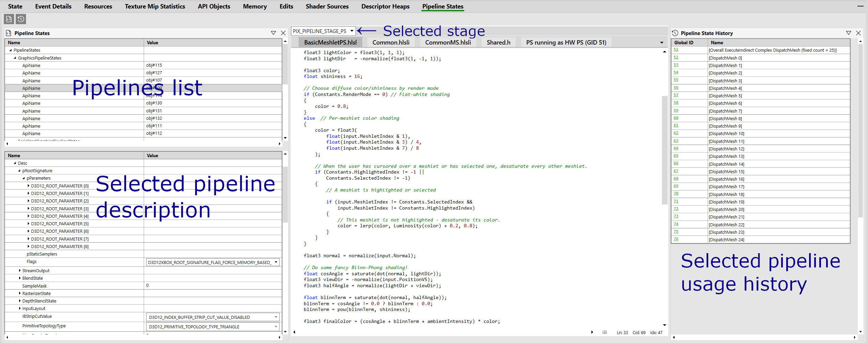Expand D3D12_ROOT_PARAMETER [5]
The image size is (868, 344).
pyautogui.click(x=28, y=224)
